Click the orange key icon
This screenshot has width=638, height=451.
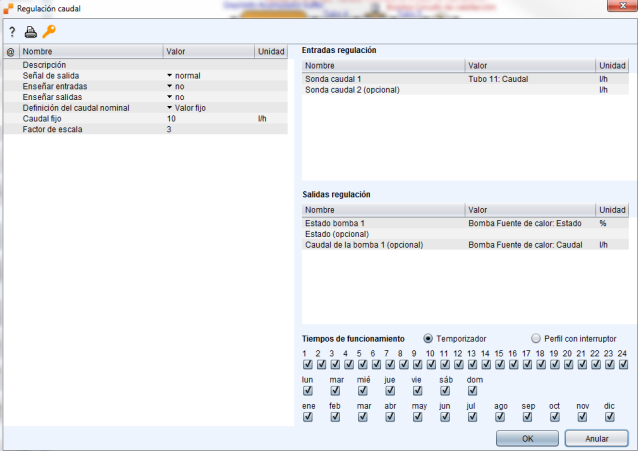point(48,32)
